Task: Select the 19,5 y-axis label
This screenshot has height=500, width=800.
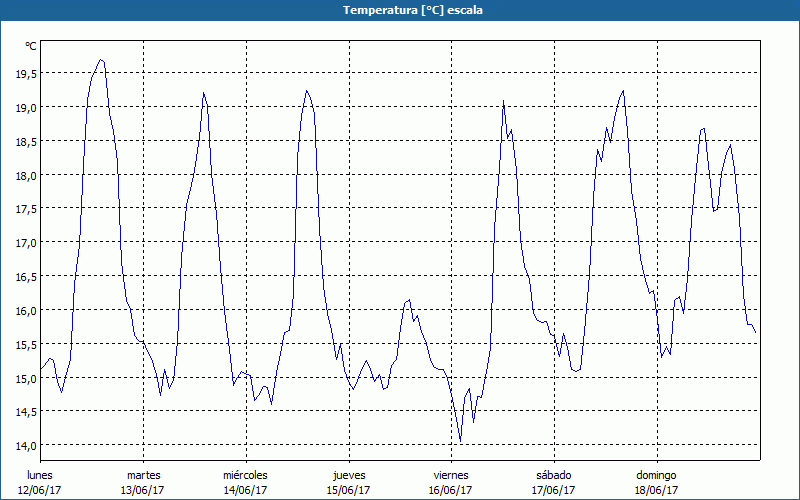Action: click(x=26, y=73)
